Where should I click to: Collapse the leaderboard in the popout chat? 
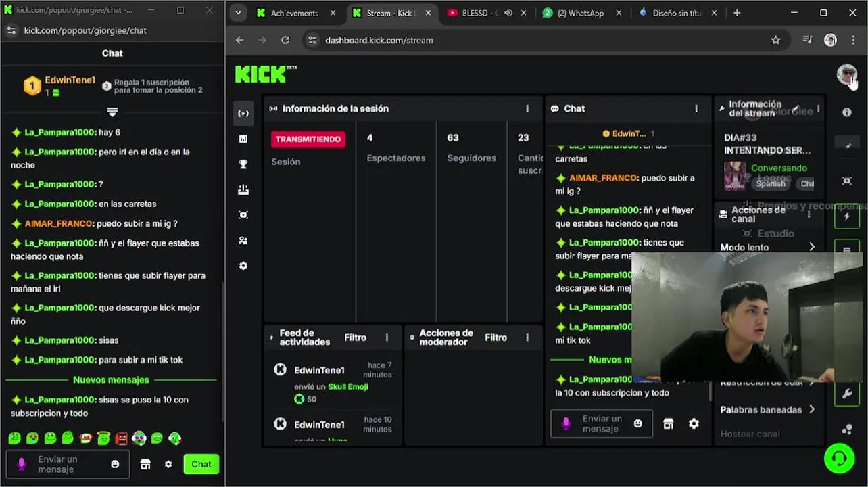[x=112, y=112]
